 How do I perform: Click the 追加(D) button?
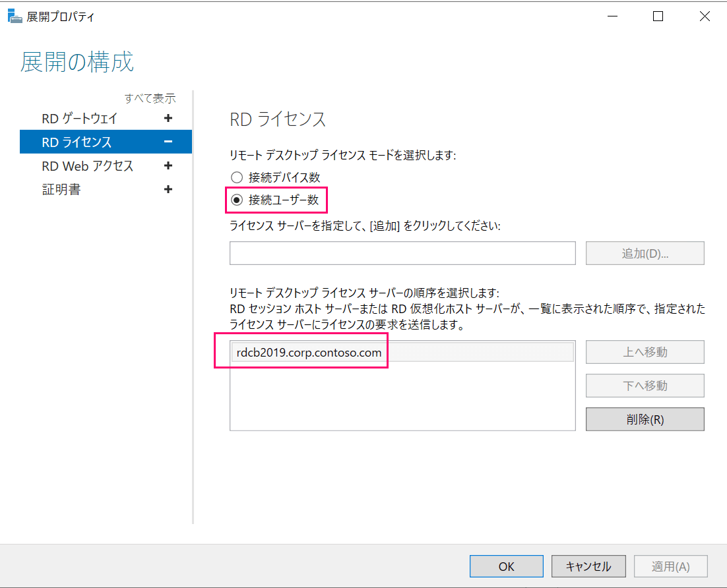[x=645, y=253]
